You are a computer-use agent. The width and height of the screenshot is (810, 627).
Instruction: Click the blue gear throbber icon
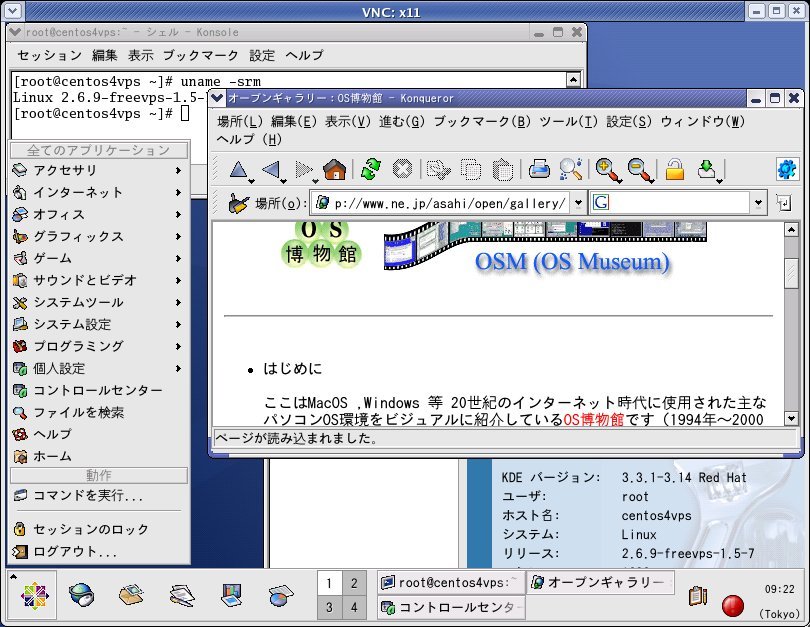[786, 169]
